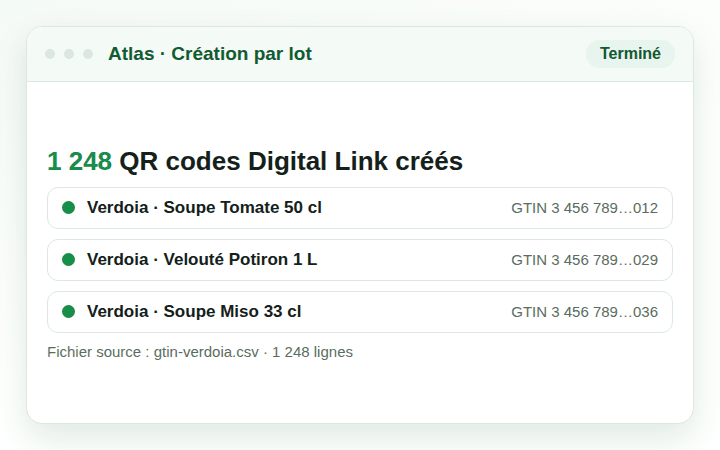The height and width of the screenshot is (450, 720).
Task: Open the Verdoia · Soupe Tomate 50 cl row
Action: coord(360,208)
